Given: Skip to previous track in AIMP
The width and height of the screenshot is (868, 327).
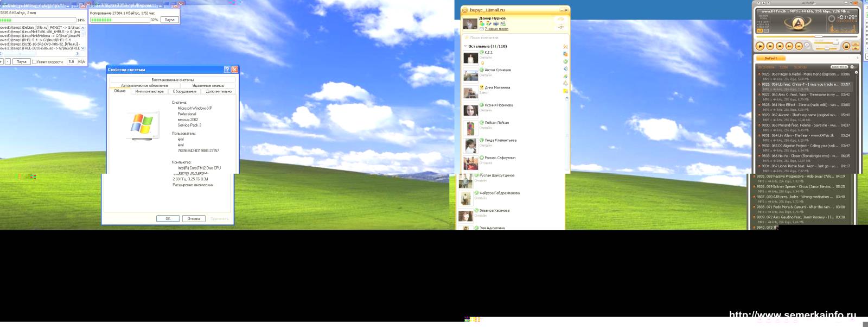Looking at the screenshot, I should tap(789, 46).
